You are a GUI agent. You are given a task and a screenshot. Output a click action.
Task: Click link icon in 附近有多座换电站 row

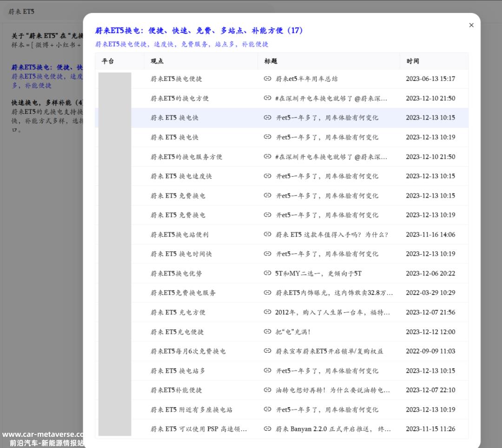[x=267, y=409]
